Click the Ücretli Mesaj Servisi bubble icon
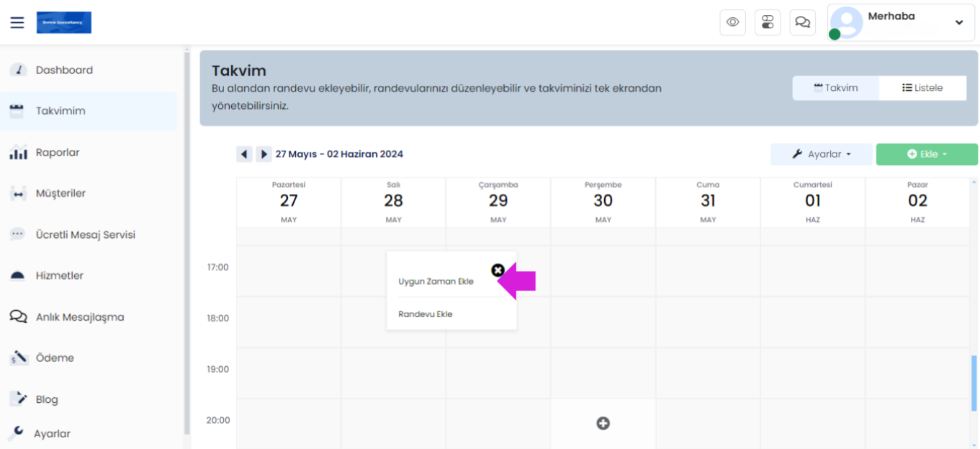This screenshot has height=449, width=980. [x=18, y=234]
